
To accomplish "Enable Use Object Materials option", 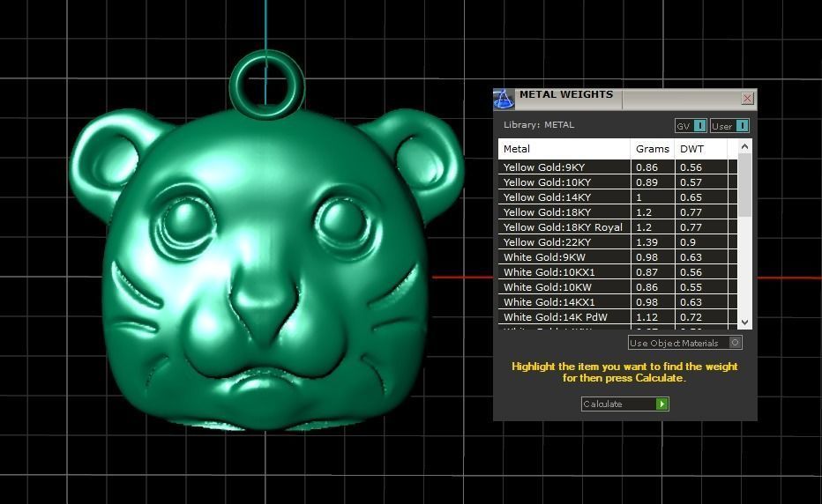I will [736, 343].
